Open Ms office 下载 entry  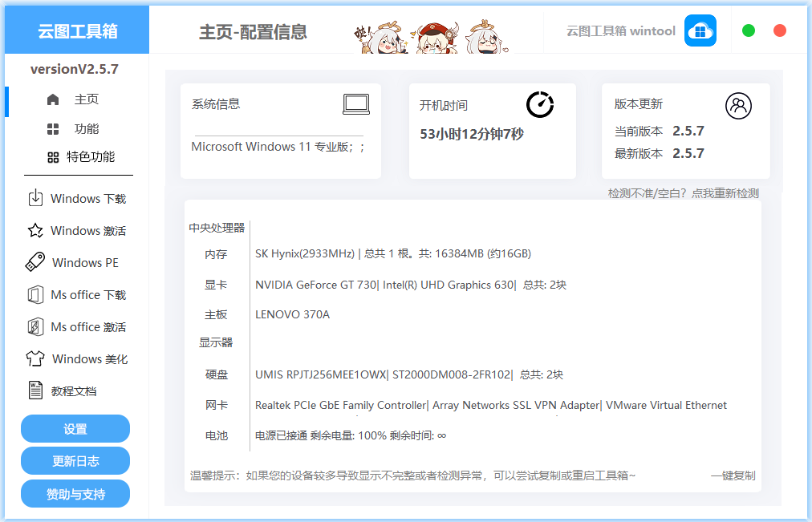coord(88,295)
